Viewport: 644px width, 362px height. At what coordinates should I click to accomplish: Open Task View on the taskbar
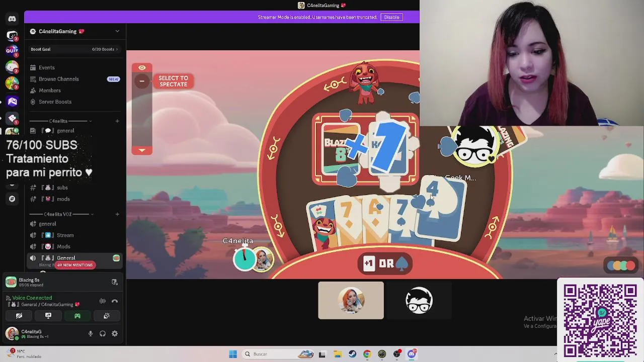[322, 354]
